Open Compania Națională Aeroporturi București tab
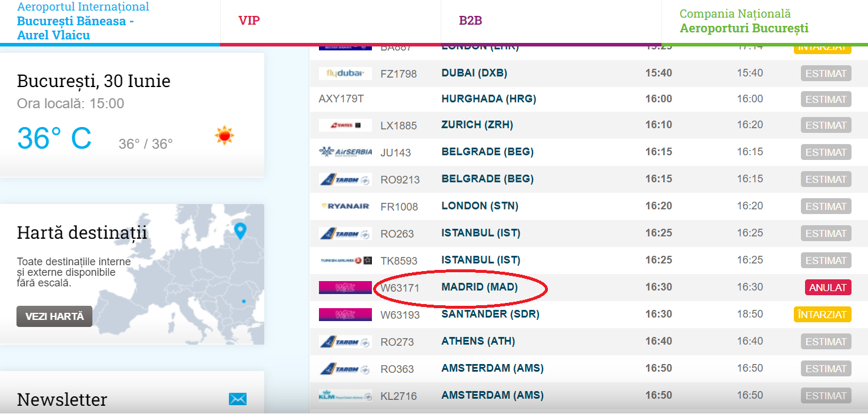Screen dimensions: 868x414 pos(743,21)
